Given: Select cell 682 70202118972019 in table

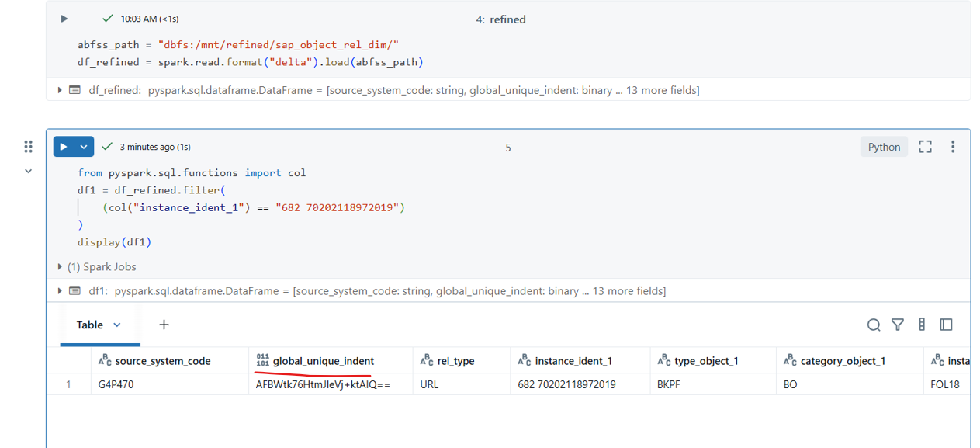Looking at the screenshot, I should coord(580,384).
